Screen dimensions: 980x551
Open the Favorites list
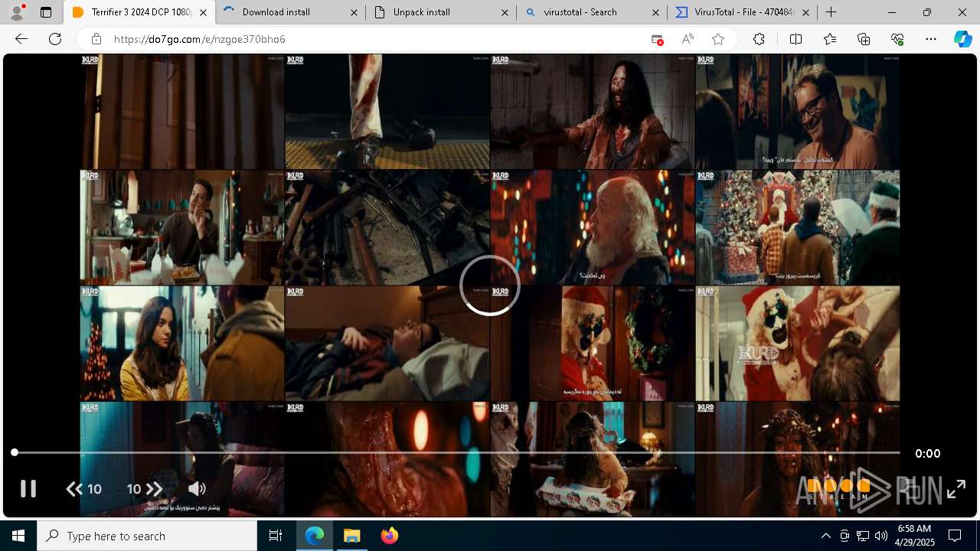pyautogui.click(x=830, y=39)
